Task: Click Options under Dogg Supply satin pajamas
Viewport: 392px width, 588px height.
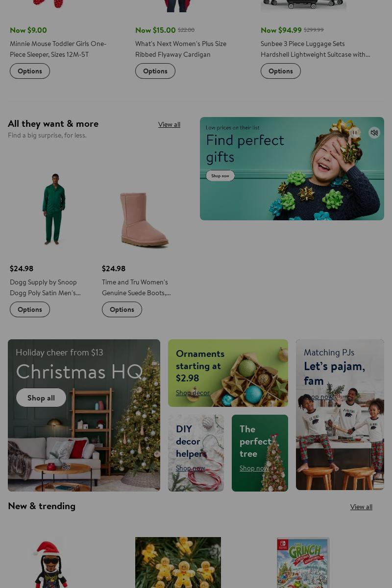Action: (30, 309)
